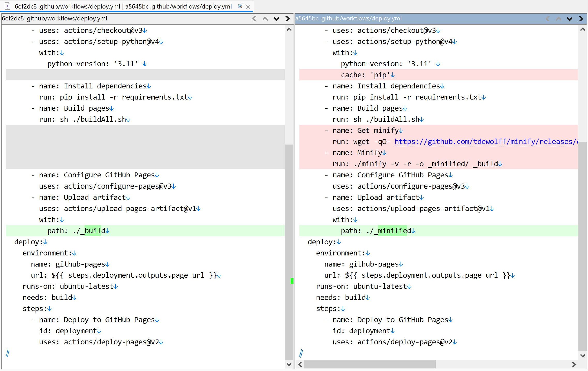Click the left-arrow navigation icon in a5645bc pane header
This screenshot has height=371, width=588.
click(x=548, y=19)
